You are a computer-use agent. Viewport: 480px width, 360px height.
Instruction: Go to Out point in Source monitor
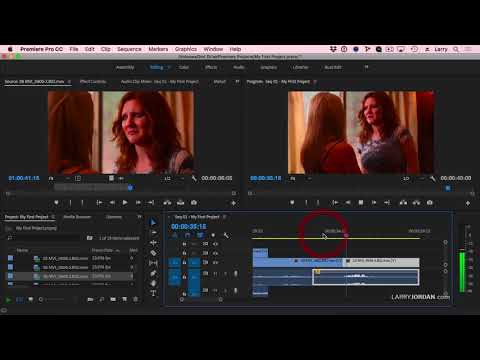pyautogui.click(x=151, y=202)
